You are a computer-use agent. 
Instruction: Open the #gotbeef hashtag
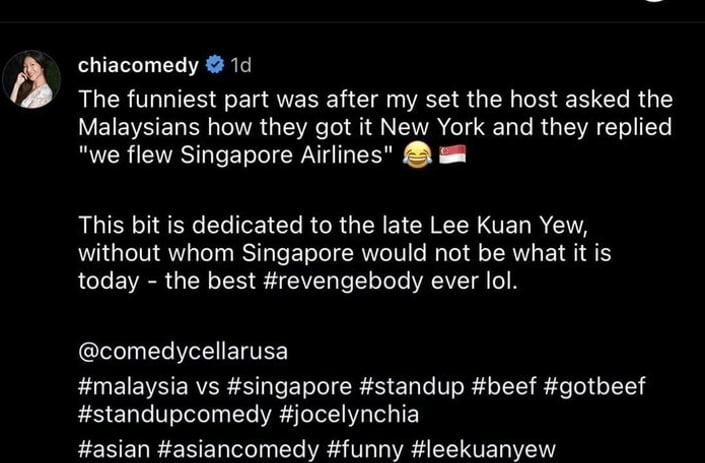[x=595, y=387]
